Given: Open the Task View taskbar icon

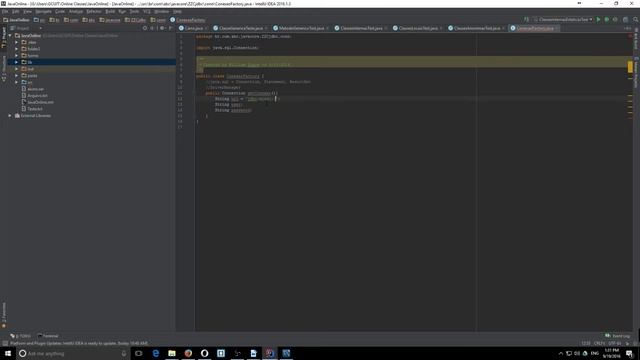Looking at the screenshot, I should (x=139, y=353).
